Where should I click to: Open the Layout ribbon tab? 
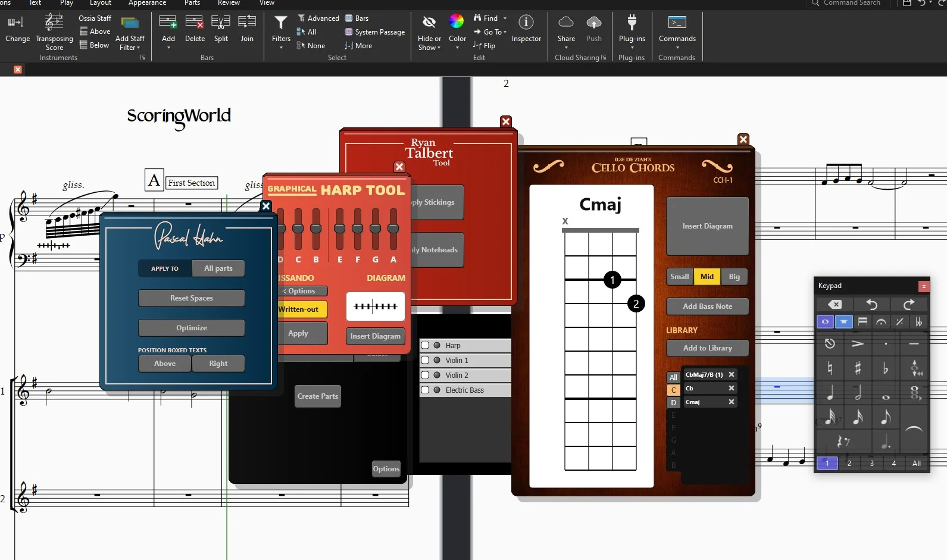101,3
